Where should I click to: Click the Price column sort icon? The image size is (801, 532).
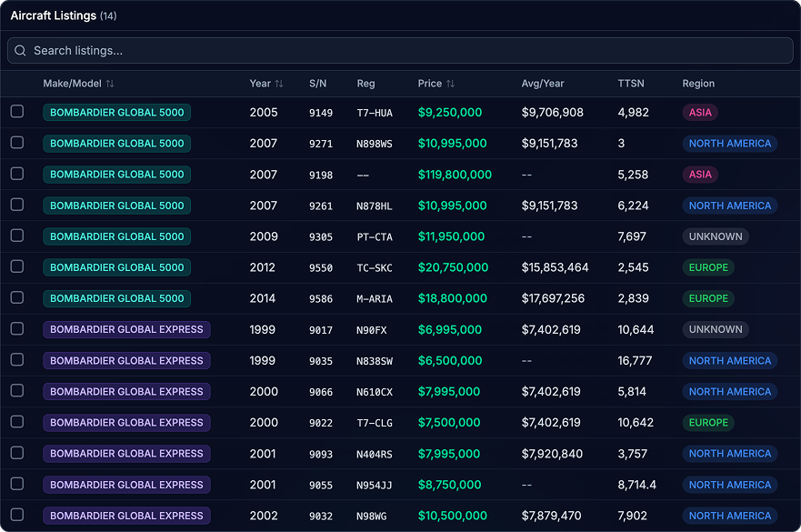point(450,84)
